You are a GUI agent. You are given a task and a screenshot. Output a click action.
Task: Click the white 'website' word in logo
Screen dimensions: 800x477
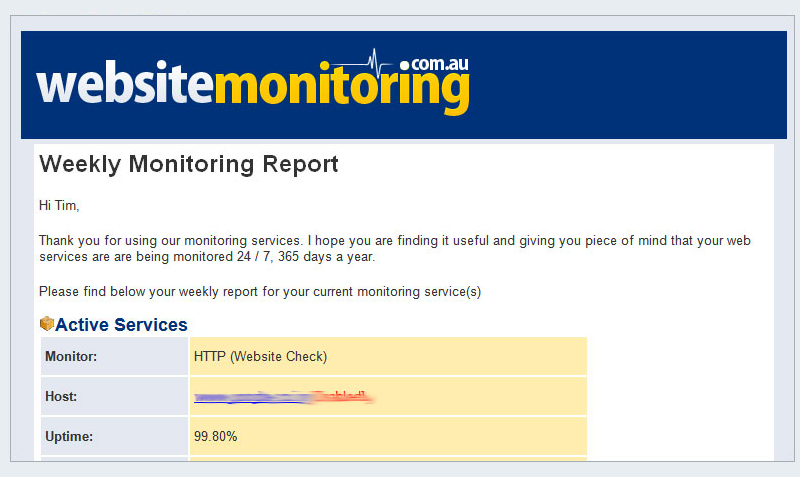pos(124,83)
